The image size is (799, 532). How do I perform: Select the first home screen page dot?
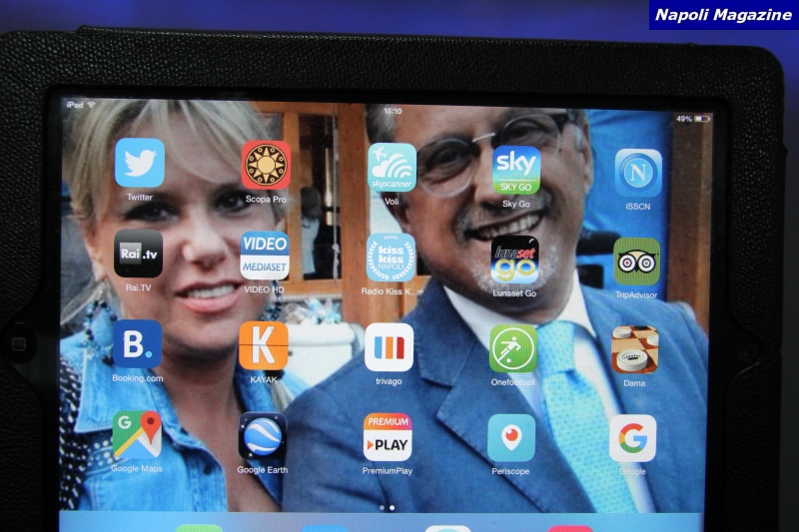[383, 508]
